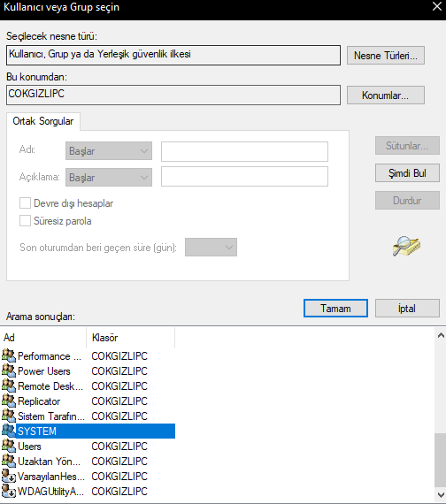The height and width of the screenshot is (504, 446).
Task: Open the Nesne Türleri... dialog button
Action: 386,56
